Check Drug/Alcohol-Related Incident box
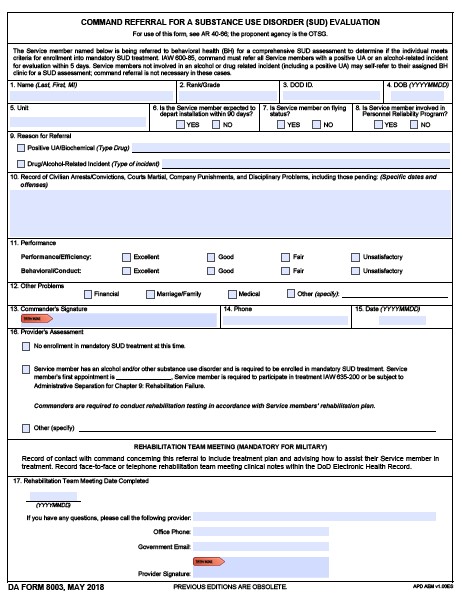This screenshot has width=462, height=604. [x=21, y=164]
